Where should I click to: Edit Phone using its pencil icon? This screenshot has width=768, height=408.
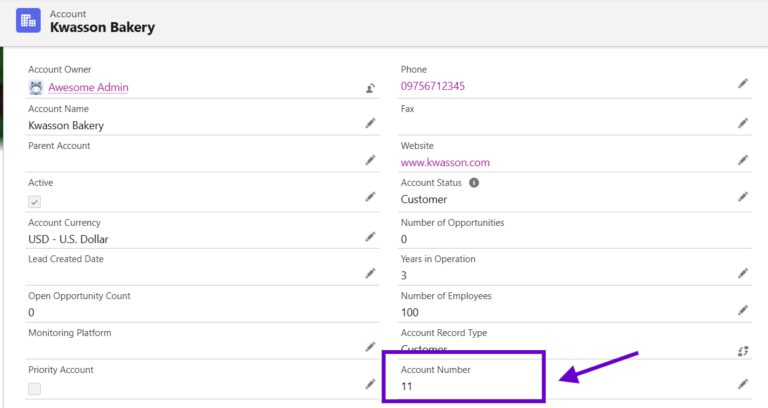point(743,83)
